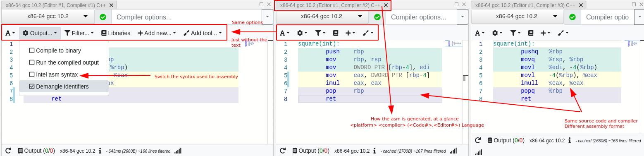Open Add new plus menu in Compiler #2
Image resolution: width=644 pixels, height=156 pixels.
coord(351,33)
